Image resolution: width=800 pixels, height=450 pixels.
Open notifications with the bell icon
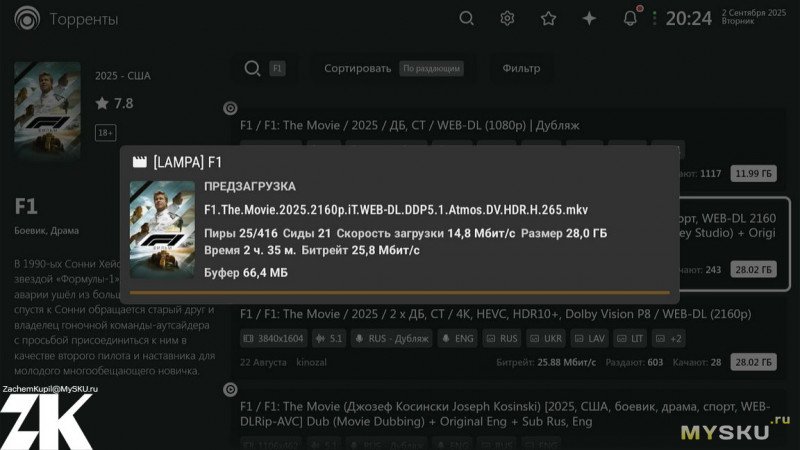click(x=631, y=18)
